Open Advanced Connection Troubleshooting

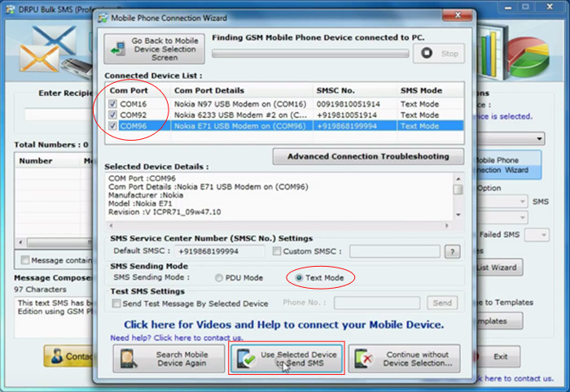(x=368, y=156)
